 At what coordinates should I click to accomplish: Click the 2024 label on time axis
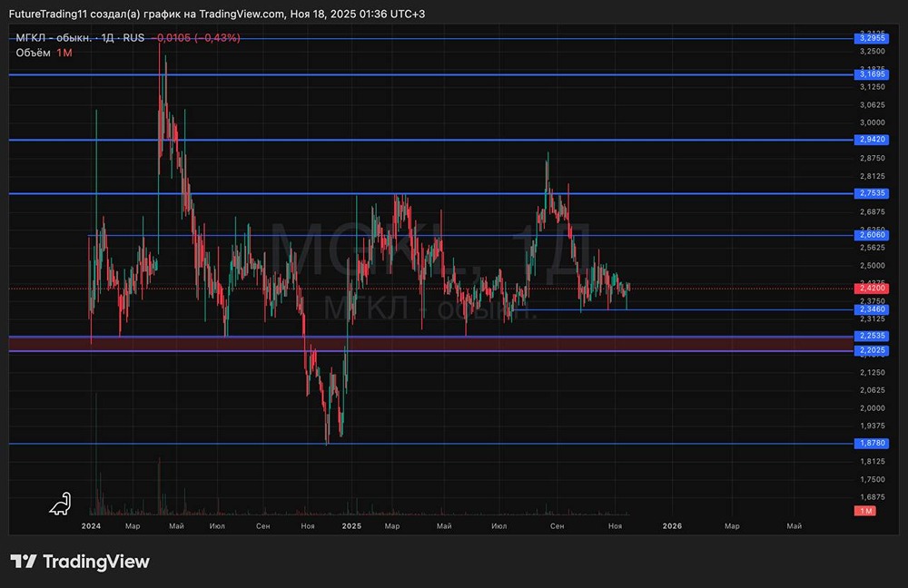91,526
